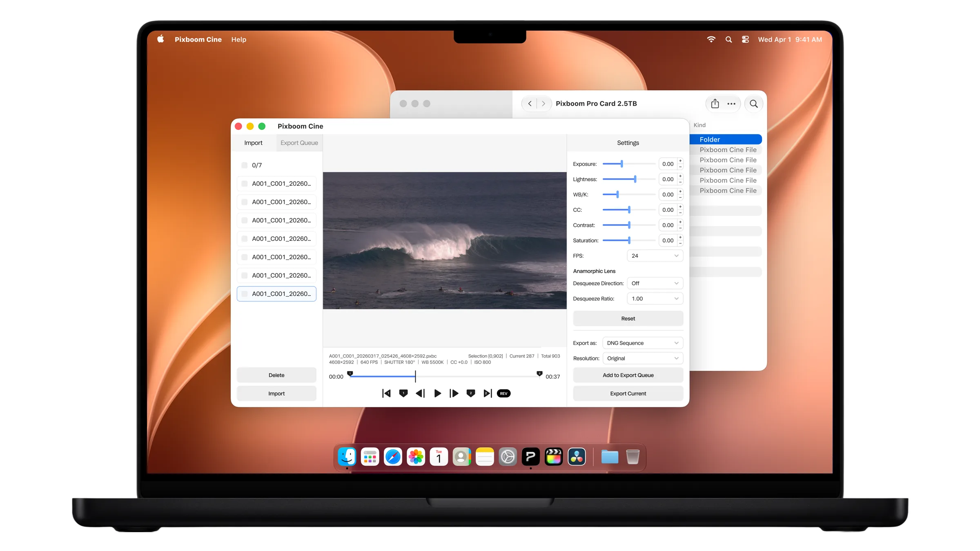Open Spotlight search in the menu bar
This screenshot has height=551, width=980.
pos(728,40)
